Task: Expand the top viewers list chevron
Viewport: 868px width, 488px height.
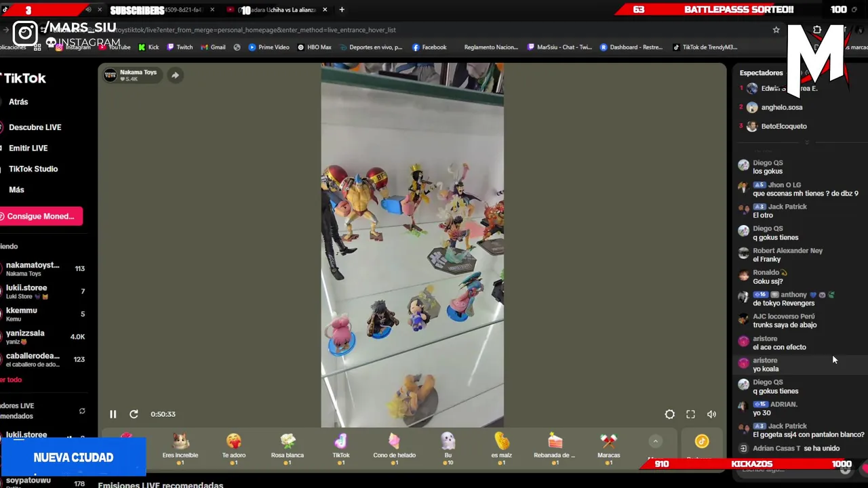Action: [x=806, y=142]
